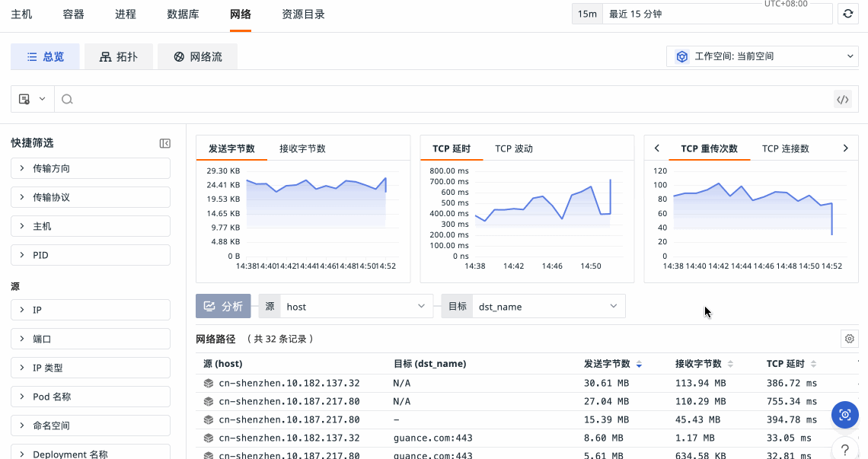This screenshot has width=868, height=459.
Task: Collapse the quick filter sidebar panel
Action: [x=164, y=143]
